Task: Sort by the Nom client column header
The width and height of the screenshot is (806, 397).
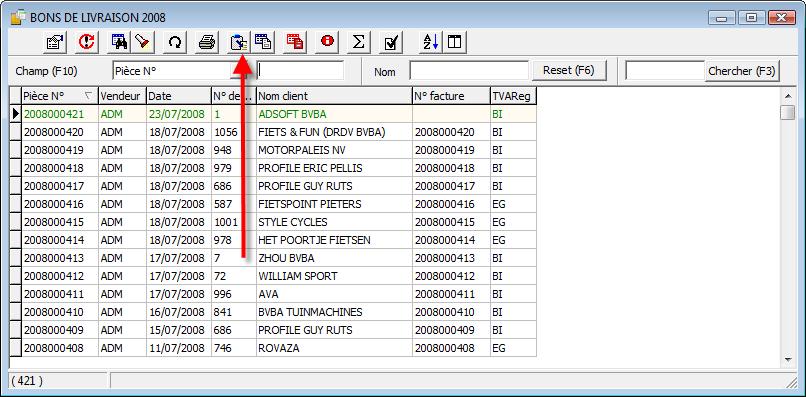Action: point(334,96)
